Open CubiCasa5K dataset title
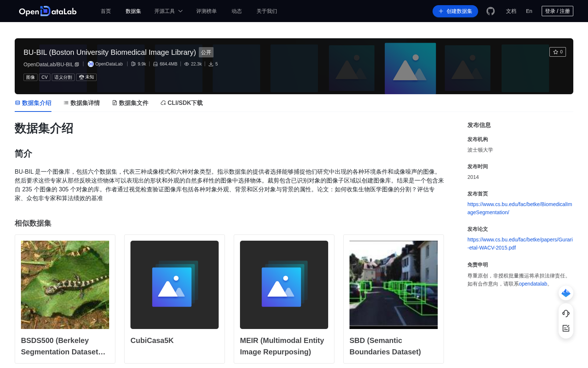 [x=152, y=340]
